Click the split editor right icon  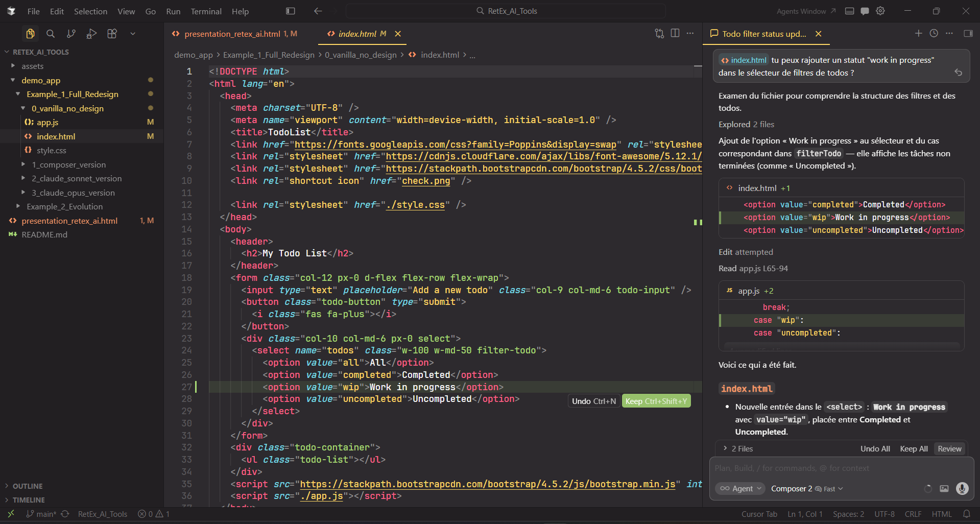[x=675, y=33]
